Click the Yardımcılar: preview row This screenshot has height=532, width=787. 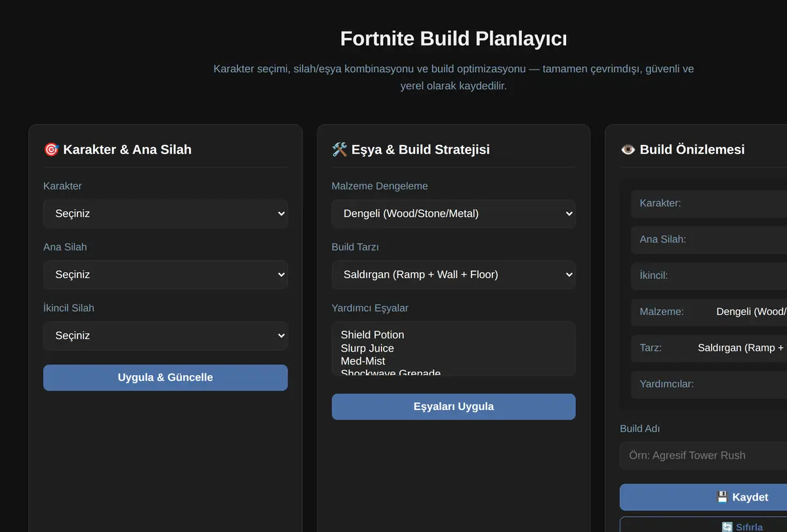click(709, 384)
